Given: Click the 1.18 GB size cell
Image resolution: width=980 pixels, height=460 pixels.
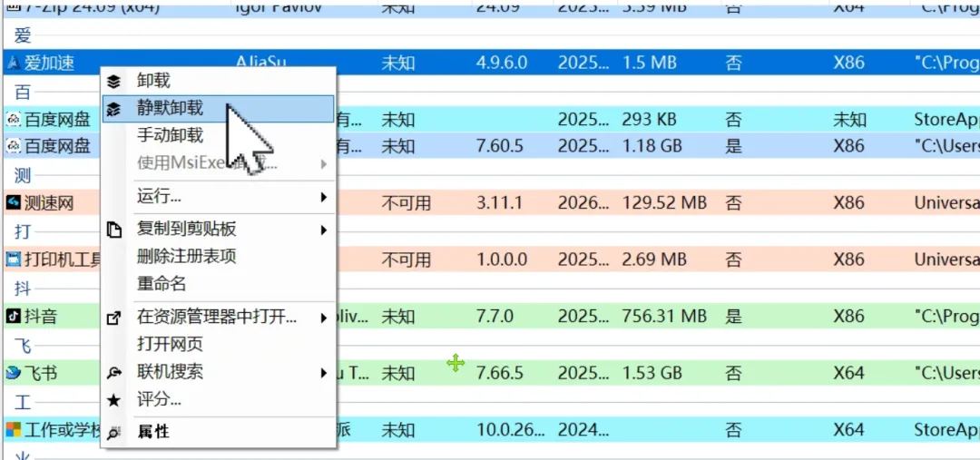Looking at the screenshot, I should click(x=652, y=146).
